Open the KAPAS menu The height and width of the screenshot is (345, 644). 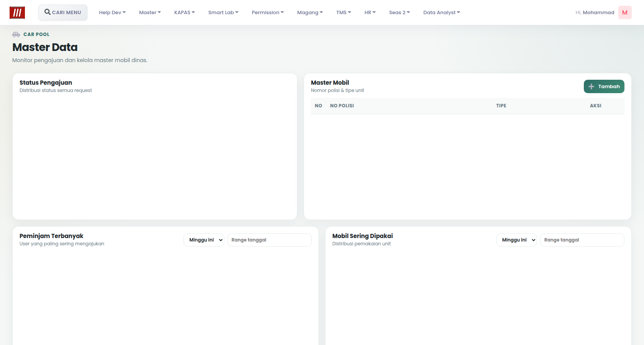tap(184, 13)
